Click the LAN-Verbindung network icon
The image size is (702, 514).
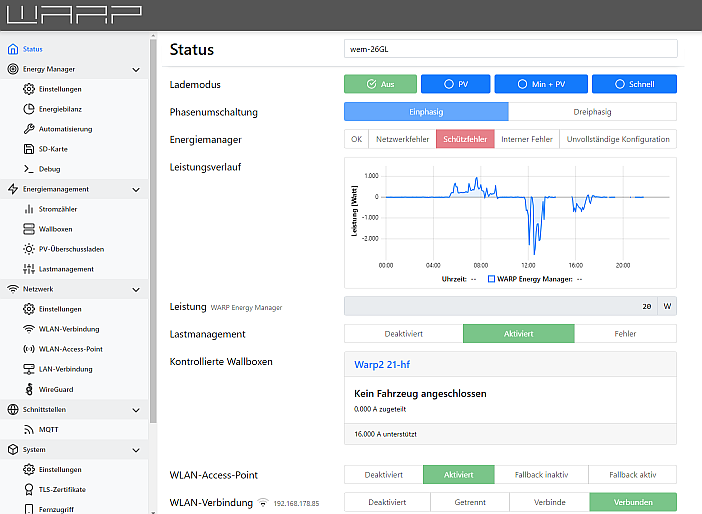(29, 369)
